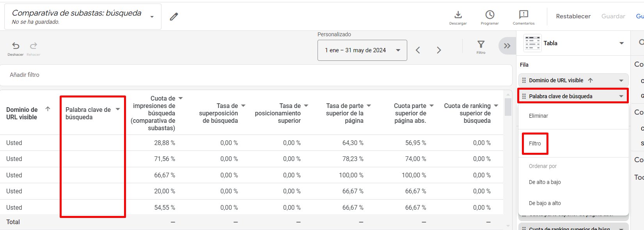Viewport: 644px width, 230px height.
Task: Open the date range dropdown 1 ene – 31 may
Action: [x=362, y=50]
